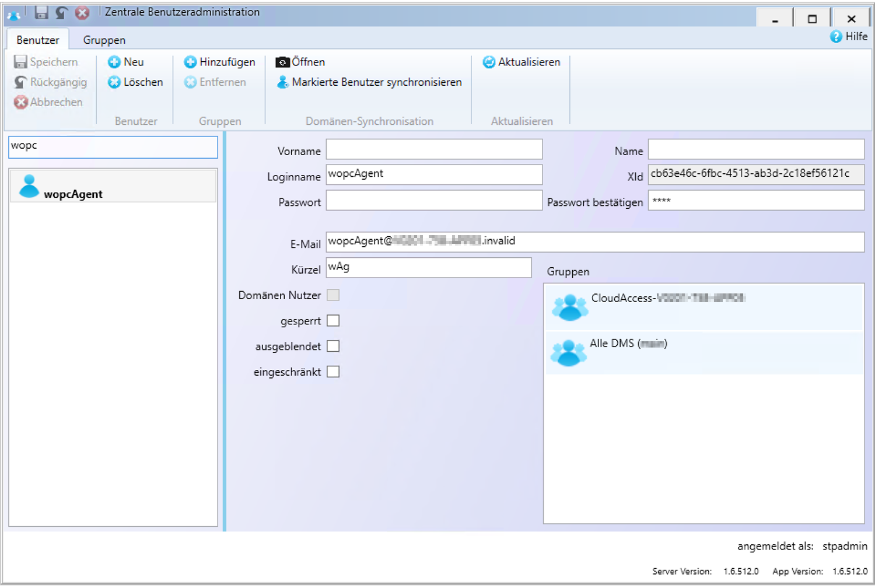Toggle the ausgeblendet checkbox
Screen dimensions: 875x588
coord(333,346)
